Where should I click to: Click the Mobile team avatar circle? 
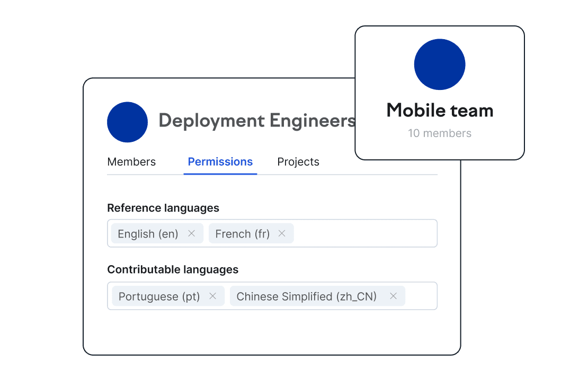439,65
